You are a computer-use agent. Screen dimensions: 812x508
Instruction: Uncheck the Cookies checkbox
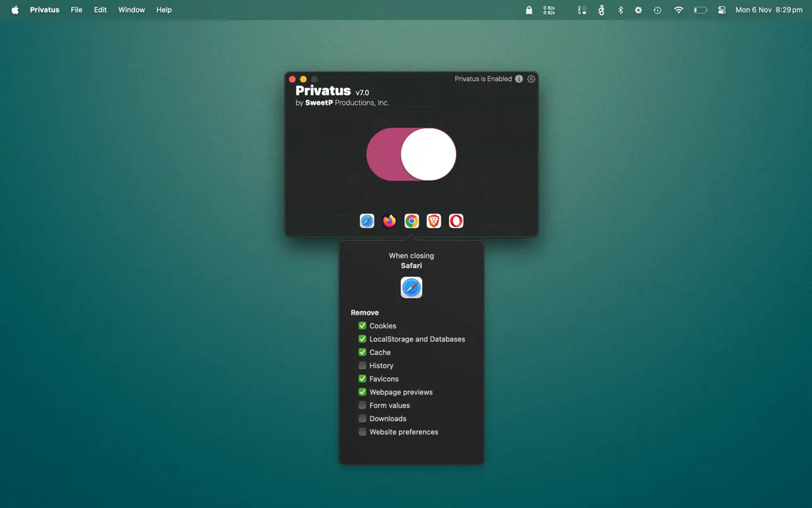(362, 326)
